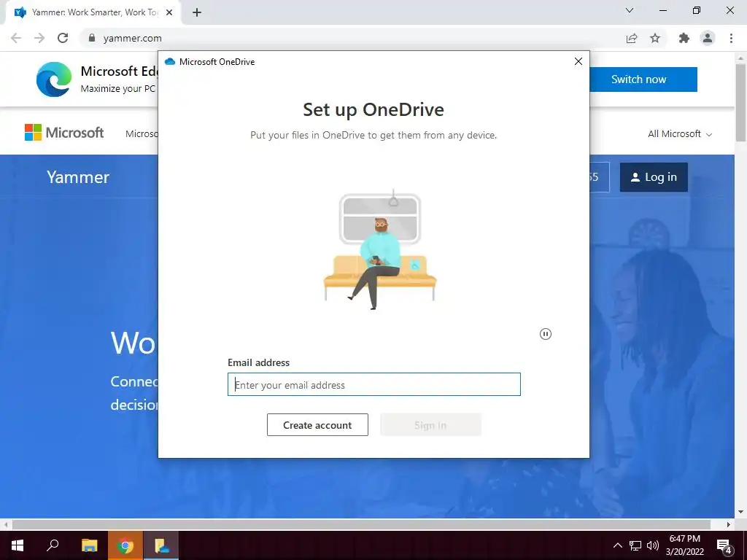Click the network icon in system tray
Viewport: 747px width, 560px height.
point(635,545)
